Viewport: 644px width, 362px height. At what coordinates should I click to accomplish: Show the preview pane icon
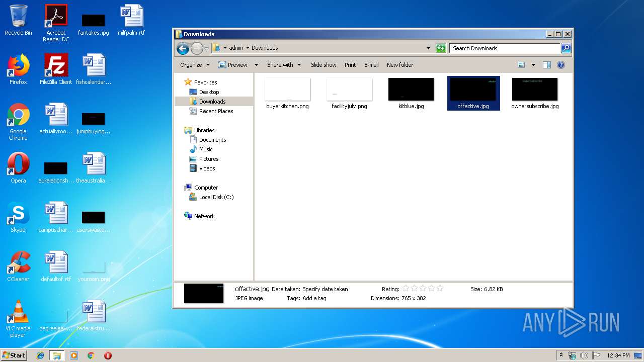tap(547, 65)
